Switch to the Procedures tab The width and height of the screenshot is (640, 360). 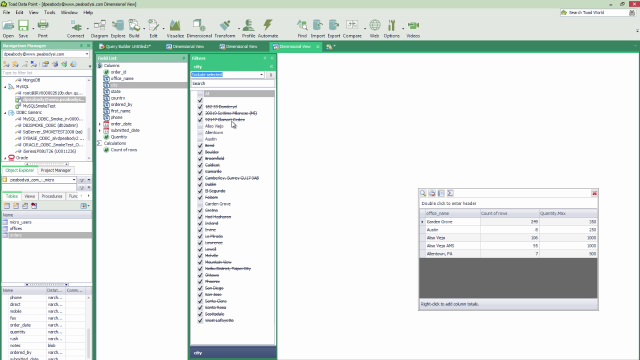pos(52,196)
